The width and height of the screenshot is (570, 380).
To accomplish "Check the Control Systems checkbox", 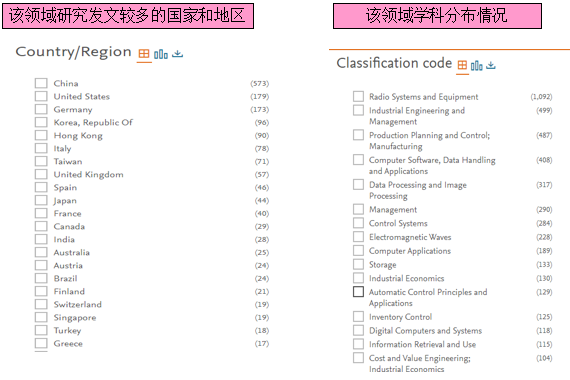I will [358, 223].
